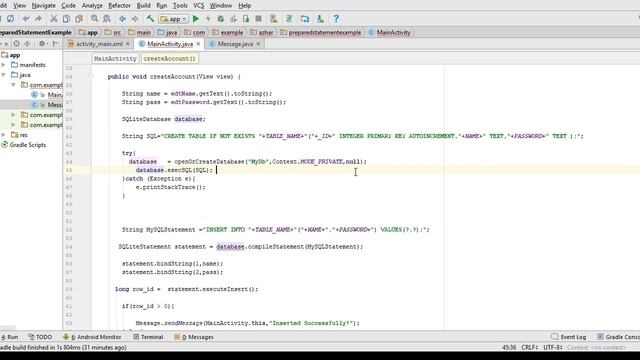Click the Attach Debugger to process icon
The image size is (640, 360).
click(x=246, y=19)
